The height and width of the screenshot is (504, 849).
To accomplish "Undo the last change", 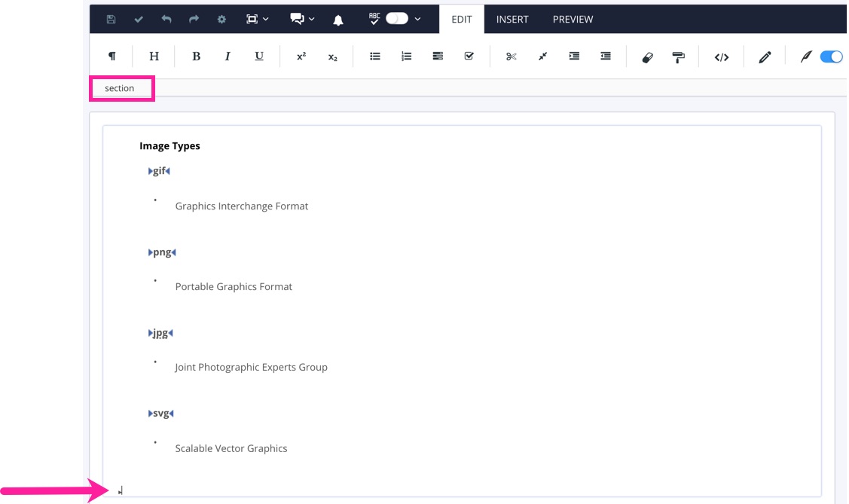I will click(168, 19).
